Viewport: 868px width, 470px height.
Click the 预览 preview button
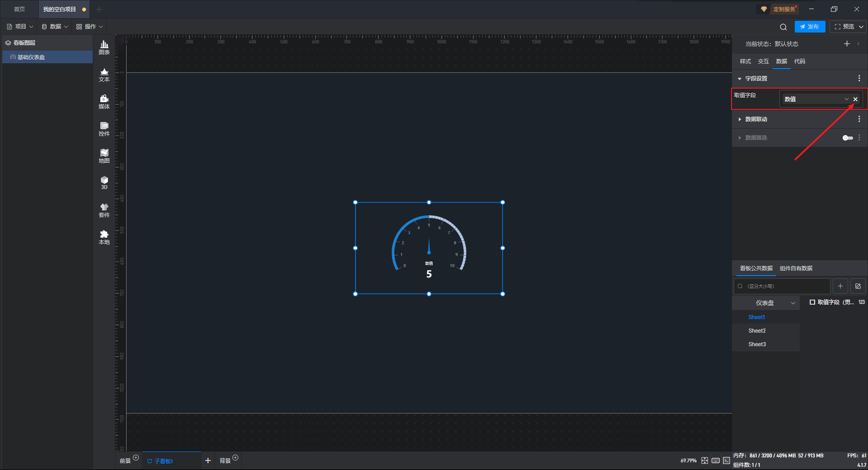coord(844,27)
